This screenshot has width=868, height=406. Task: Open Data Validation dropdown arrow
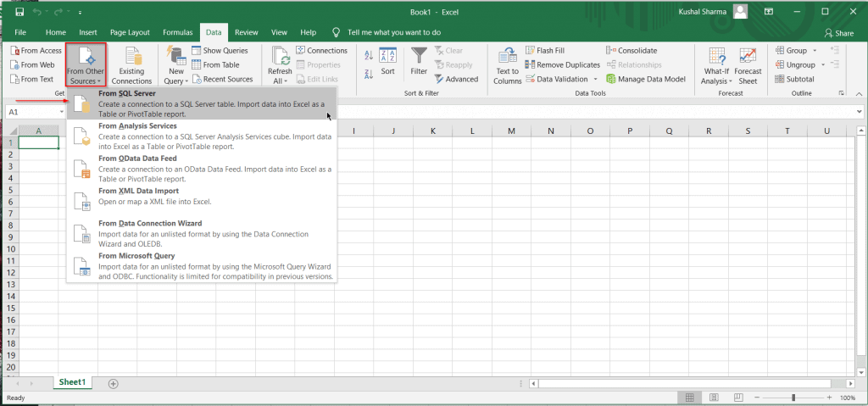click(595, 79)
